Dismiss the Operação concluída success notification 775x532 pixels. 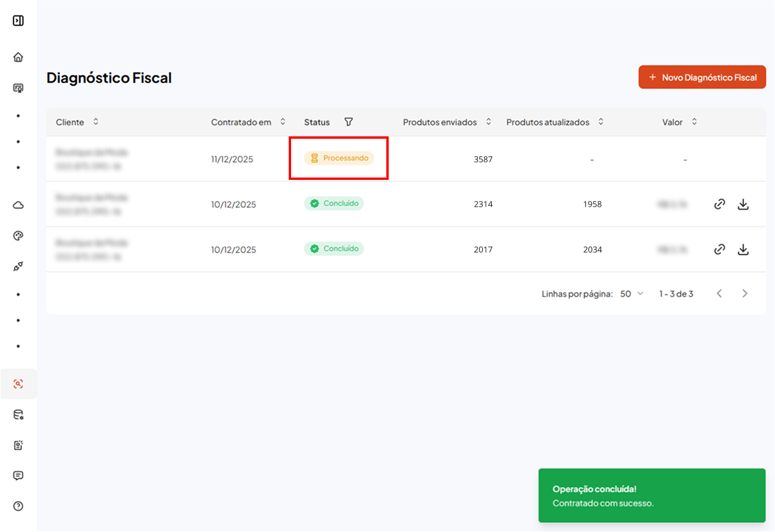click(x=652, y=496)
